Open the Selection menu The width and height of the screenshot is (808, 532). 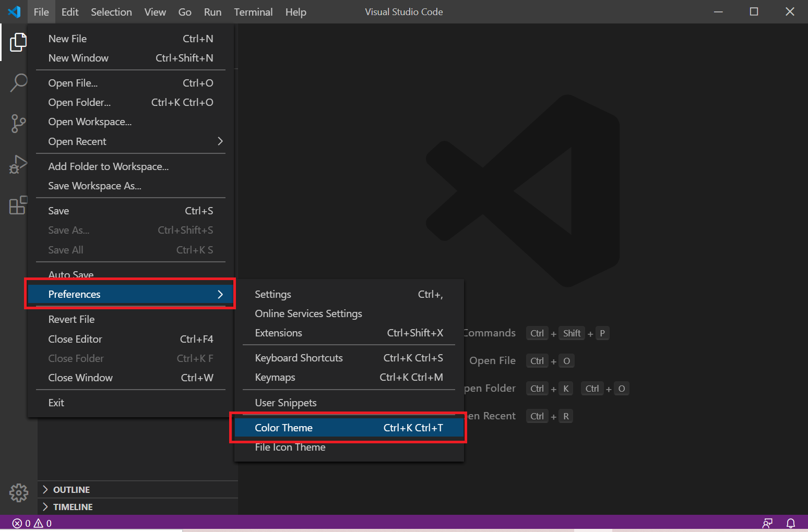(x=111, y=12)
